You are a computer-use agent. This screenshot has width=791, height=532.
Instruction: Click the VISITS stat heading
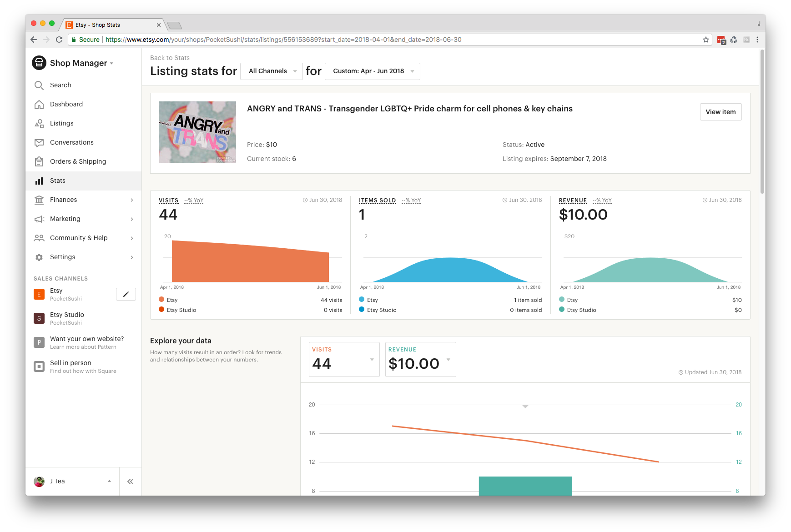click(x=169, y=201)
